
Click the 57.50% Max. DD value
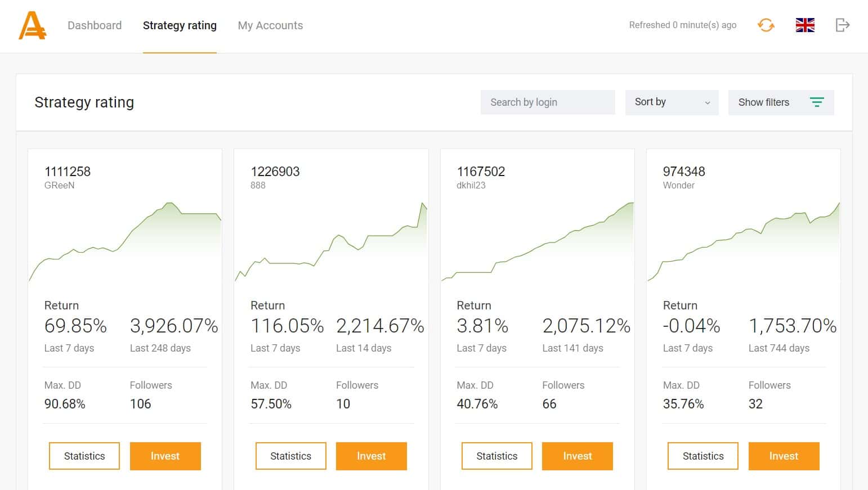(x=271, y=404)
